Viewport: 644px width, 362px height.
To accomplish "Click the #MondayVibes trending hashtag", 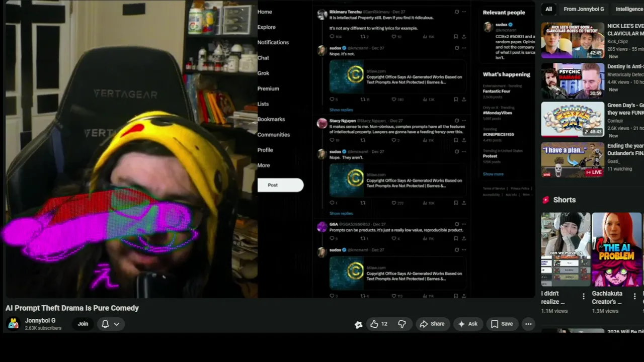I will pyautogui.click(x=498, y=113).
